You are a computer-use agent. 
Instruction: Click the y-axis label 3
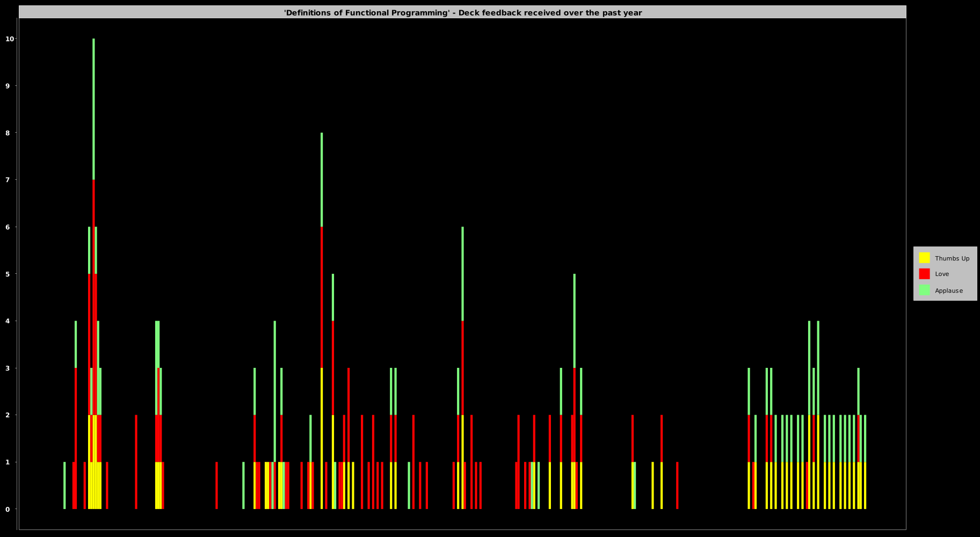8,368
